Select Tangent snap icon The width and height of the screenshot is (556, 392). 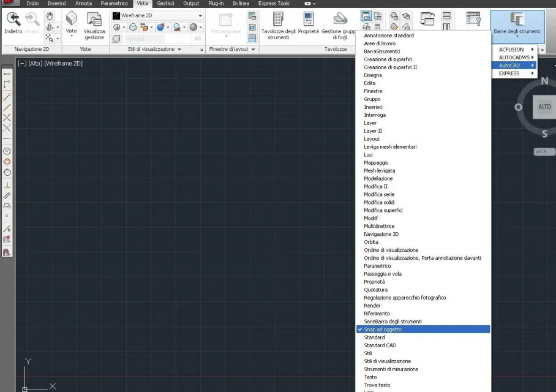point(7,172)
